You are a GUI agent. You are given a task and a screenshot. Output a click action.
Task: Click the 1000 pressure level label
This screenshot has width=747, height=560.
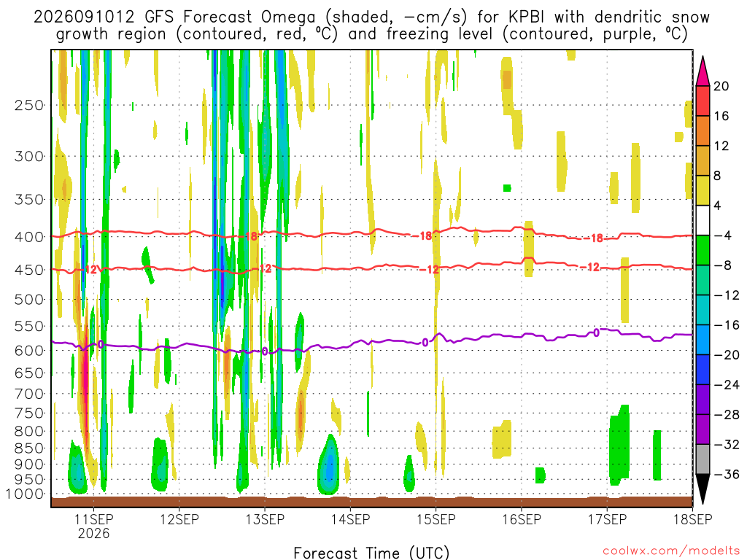[x=25, y=494]
